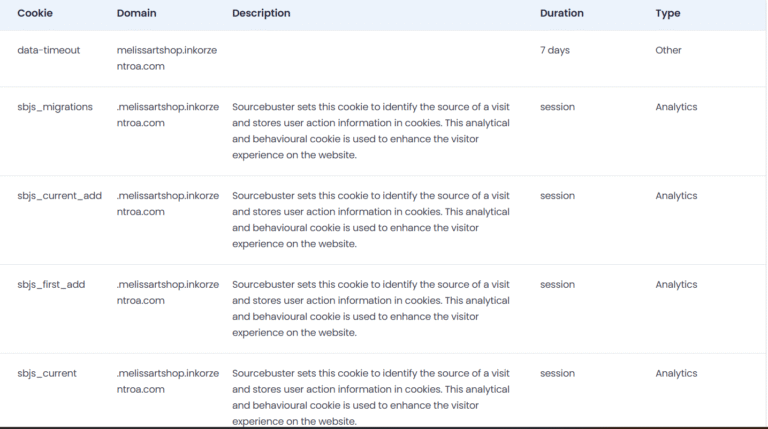Click the Analytics type for sbjs_first_add
The height and width of the screenshot is (429, 768).
pyautogui.click(x=676, y=285)
